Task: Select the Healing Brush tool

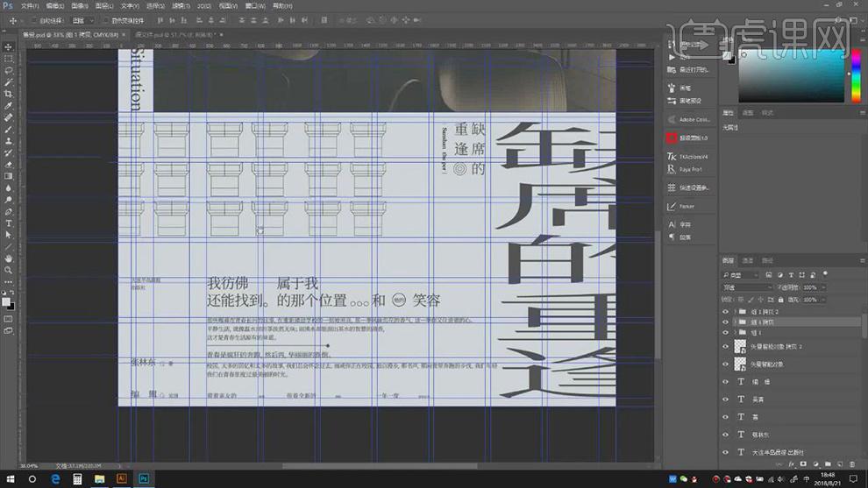Action: pos(8,117)
